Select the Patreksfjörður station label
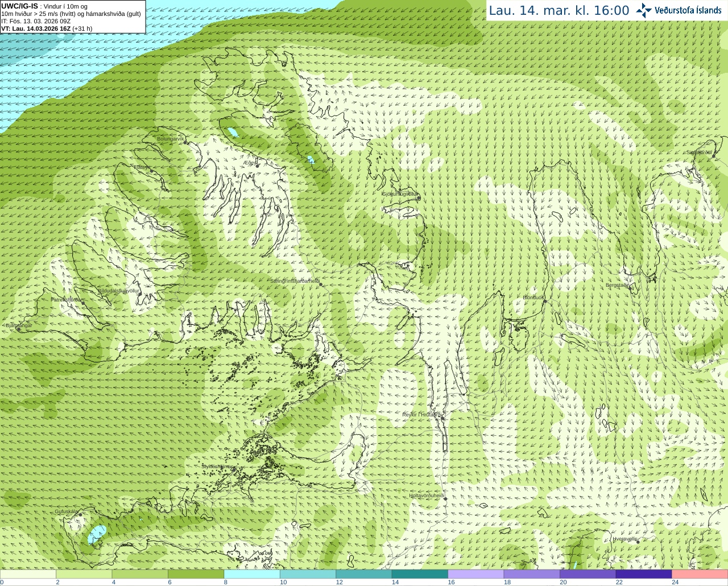The image size is (728, 586). 67,299
